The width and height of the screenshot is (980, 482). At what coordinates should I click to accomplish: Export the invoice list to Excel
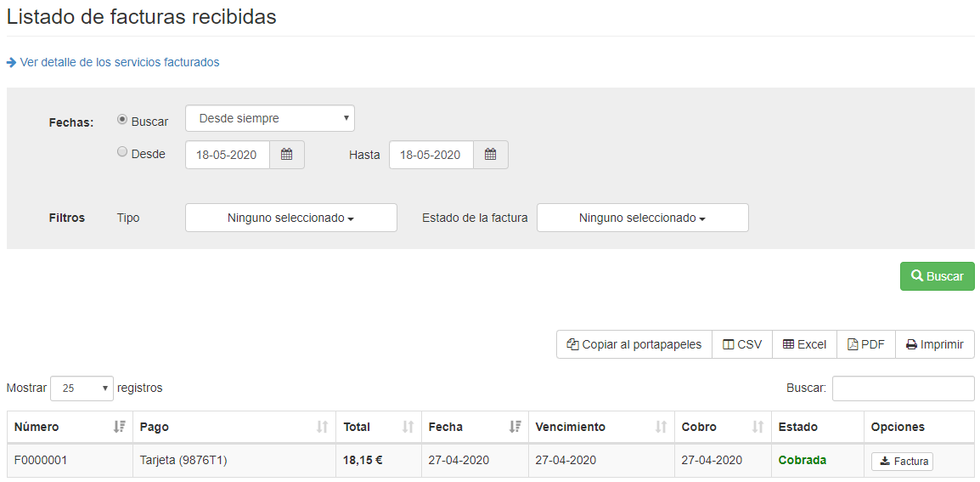click(x=804, y=344)
